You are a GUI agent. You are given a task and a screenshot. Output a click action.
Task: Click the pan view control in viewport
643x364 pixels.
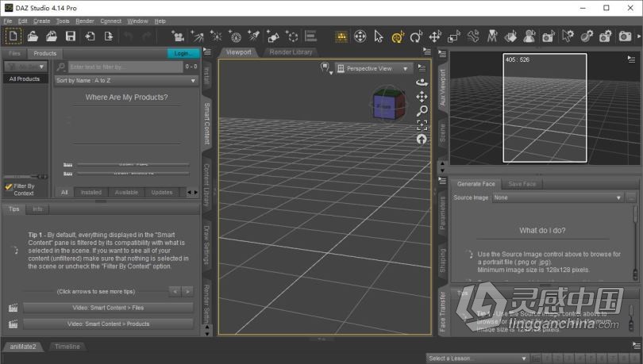tap(422, 97)
